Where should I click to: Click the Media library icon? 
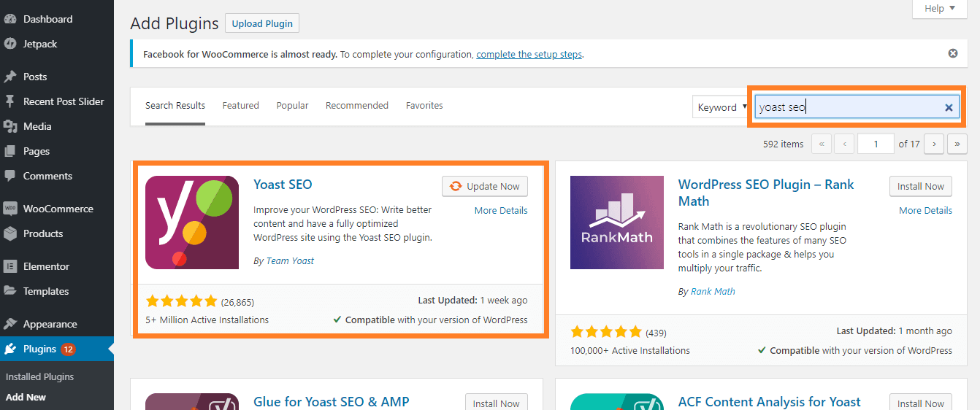tap(10, 126)
